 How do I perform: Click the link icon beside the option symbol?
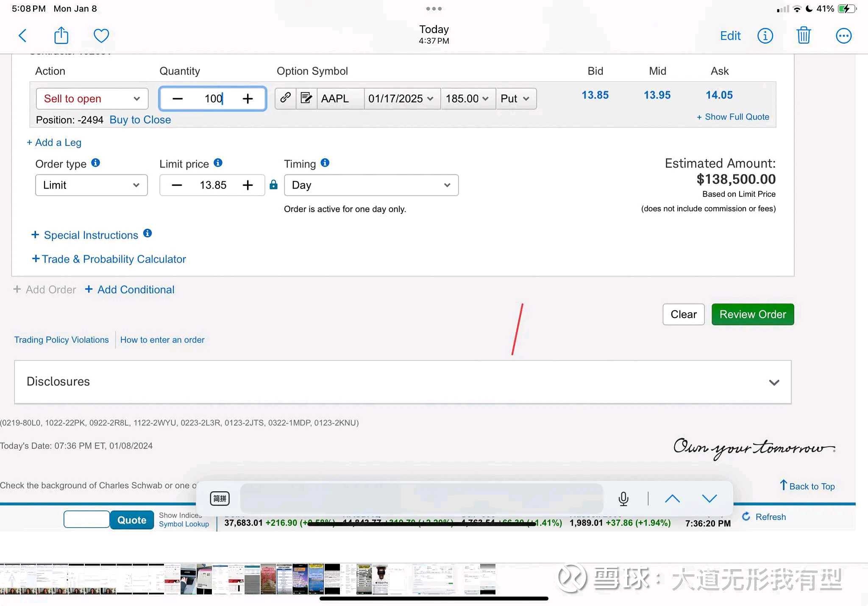285,98
